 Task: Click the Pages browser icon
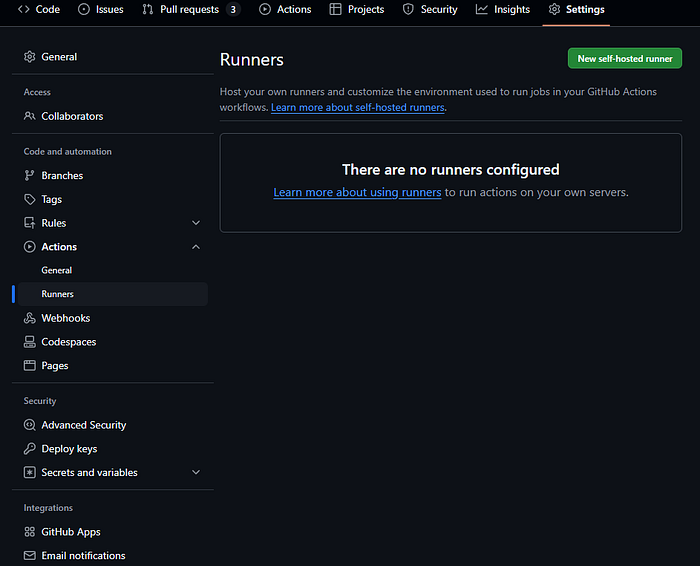29,366
